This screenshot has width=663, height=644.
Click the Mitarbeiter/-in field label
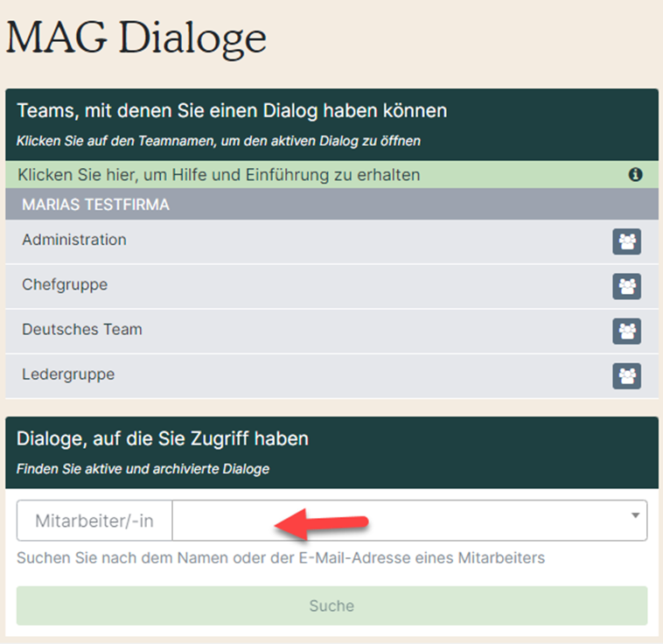[x=94, y=521]
